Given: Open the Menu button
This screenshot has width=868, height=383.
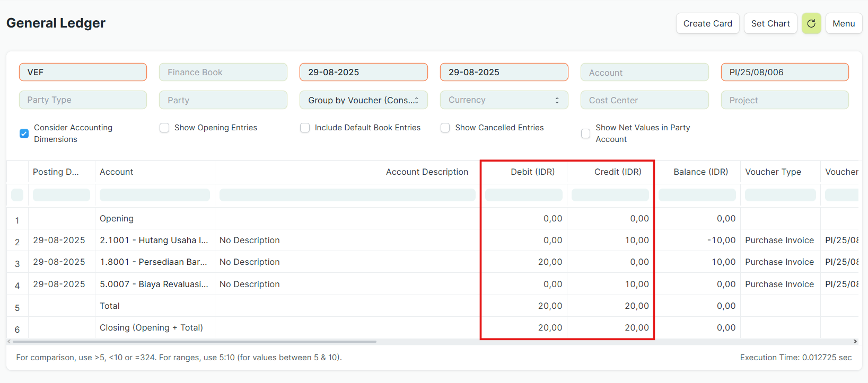Looking at the screenshot, I should (843, 23).
